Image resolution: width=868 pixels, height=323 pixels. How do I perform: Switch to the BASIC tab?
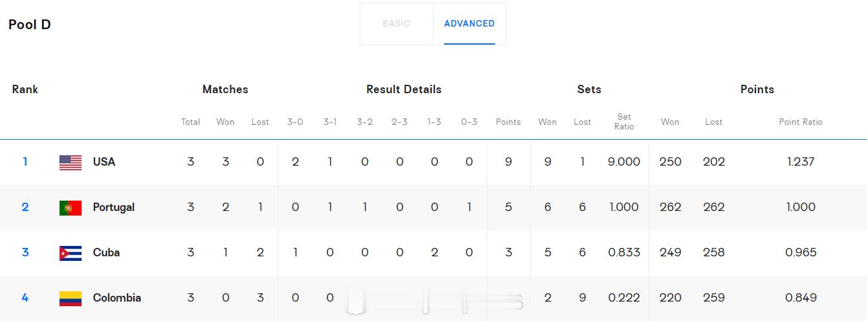[396, 24]
